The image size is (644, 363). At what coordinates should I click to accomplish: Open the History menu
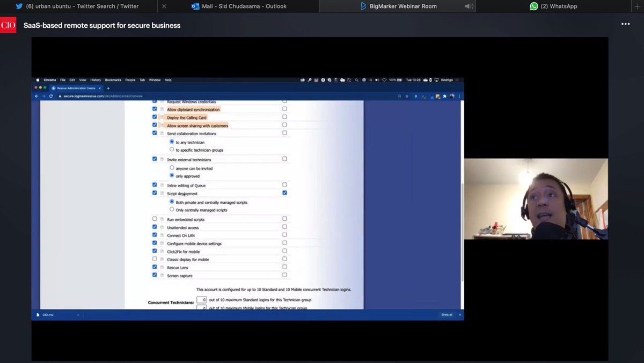(96, 80)
